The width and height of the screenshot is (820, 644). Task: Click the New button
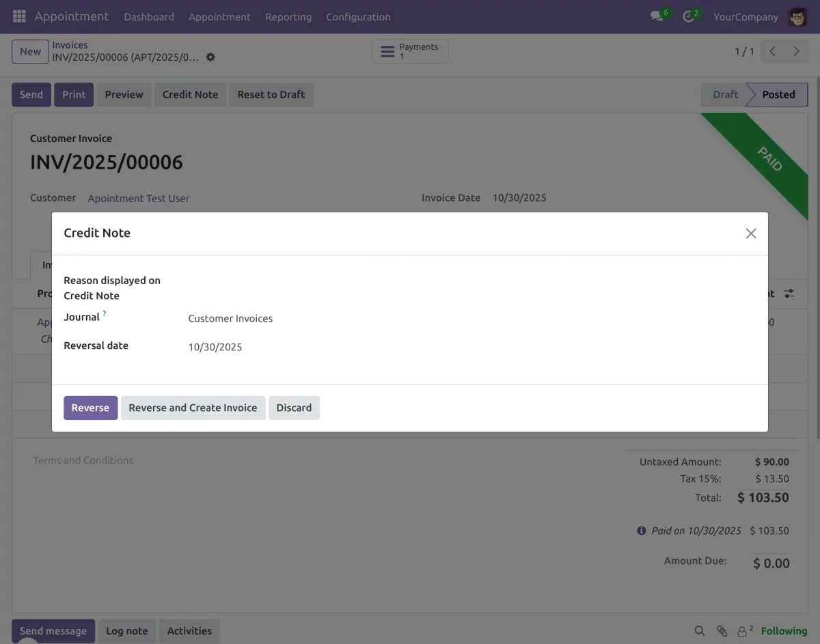coord(30,51)
